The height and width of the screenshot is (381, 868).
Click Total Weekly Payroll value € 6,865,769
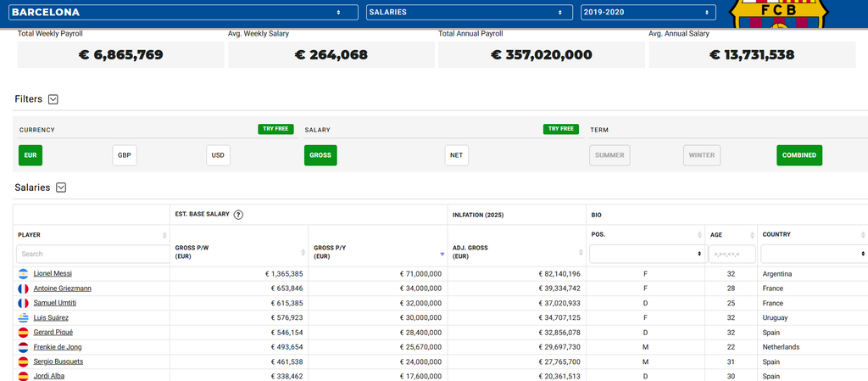pyautogui.click(x=120, y=55)
